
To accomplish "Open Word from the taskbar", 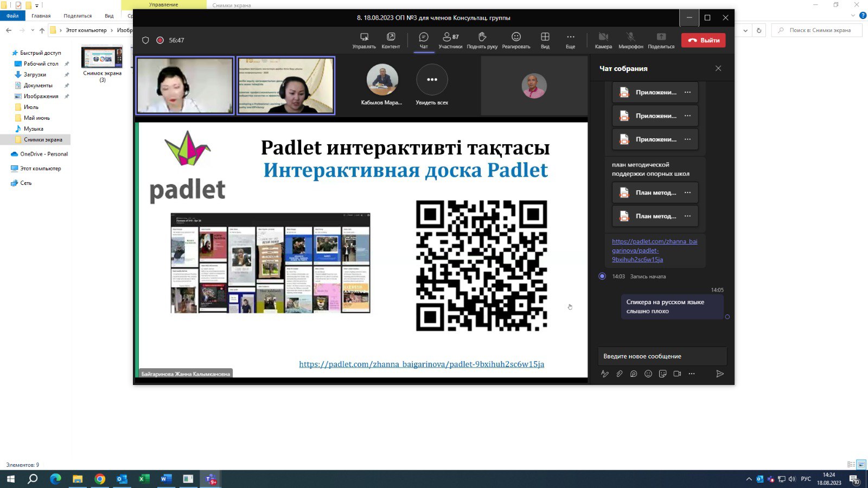I will pos(166,479).
